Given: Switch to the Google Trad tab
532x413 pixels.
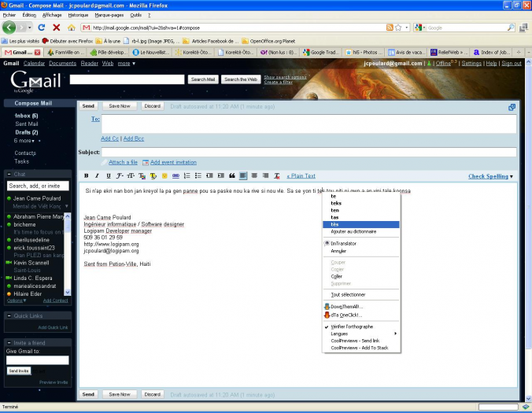Looking at the screenshot, I should point(320,52).
